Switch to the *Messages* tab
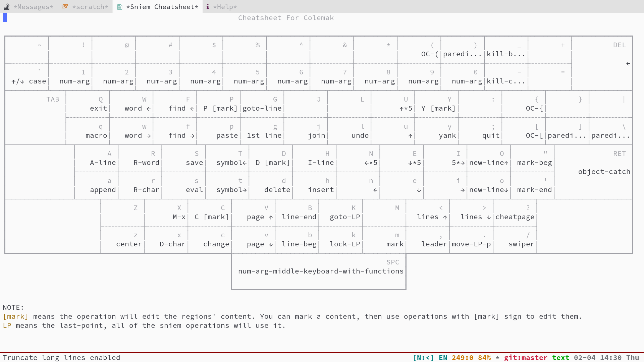The width and height of the screenshot is (644, 362). point(33,7)
